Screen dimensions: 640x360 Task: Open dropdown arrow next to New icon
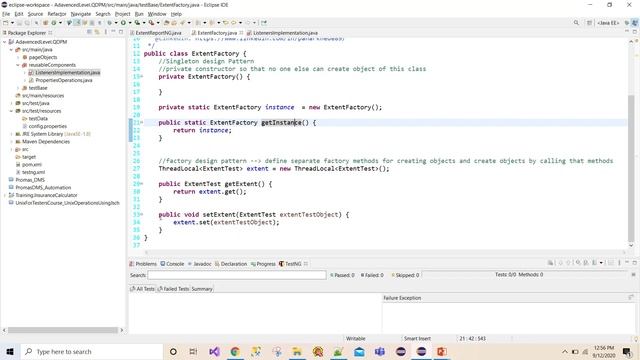point(12,23)
